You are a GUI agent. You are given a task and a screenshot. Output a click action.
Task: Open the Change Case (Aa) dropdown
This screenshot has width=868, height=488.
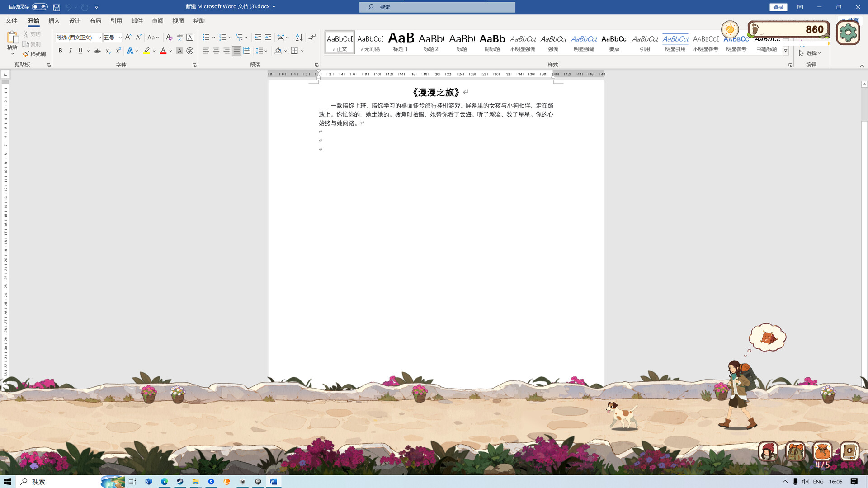[x=153, y=38]
